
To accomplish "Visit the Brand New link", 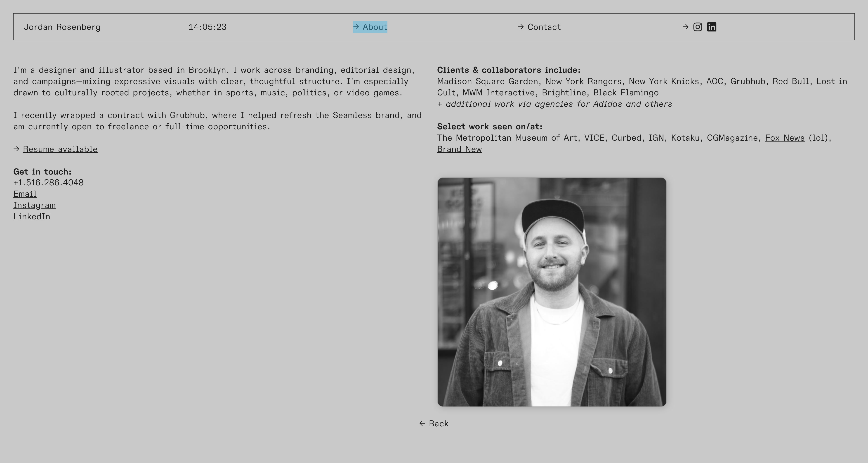I will (x=459, y=149).
